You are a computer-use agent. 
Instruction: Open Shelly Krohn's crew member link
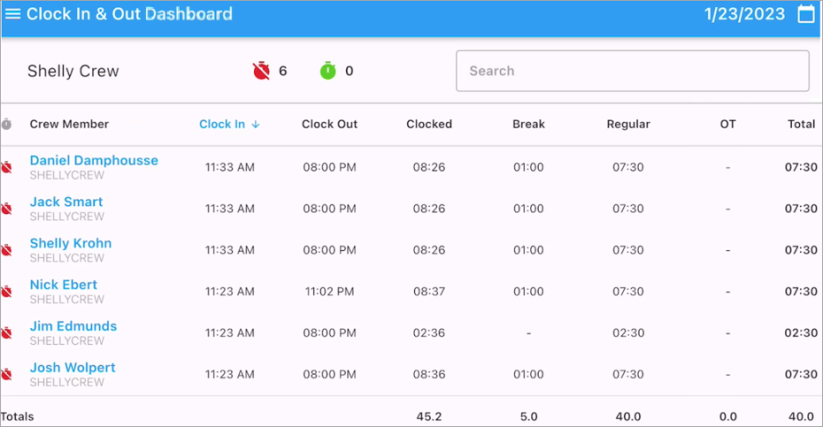coord(71,243)
